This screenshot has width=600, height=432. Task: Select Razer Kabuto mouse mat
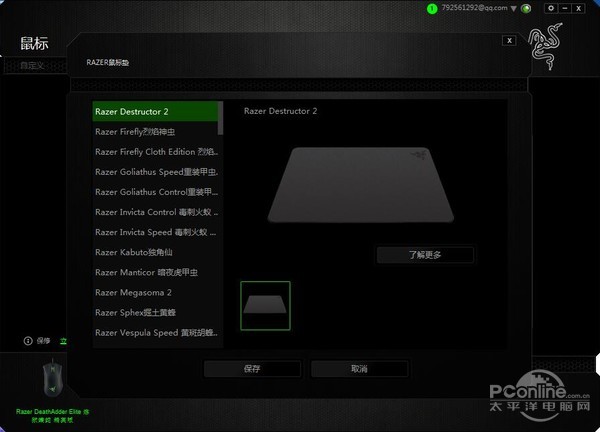pos(155,253)
